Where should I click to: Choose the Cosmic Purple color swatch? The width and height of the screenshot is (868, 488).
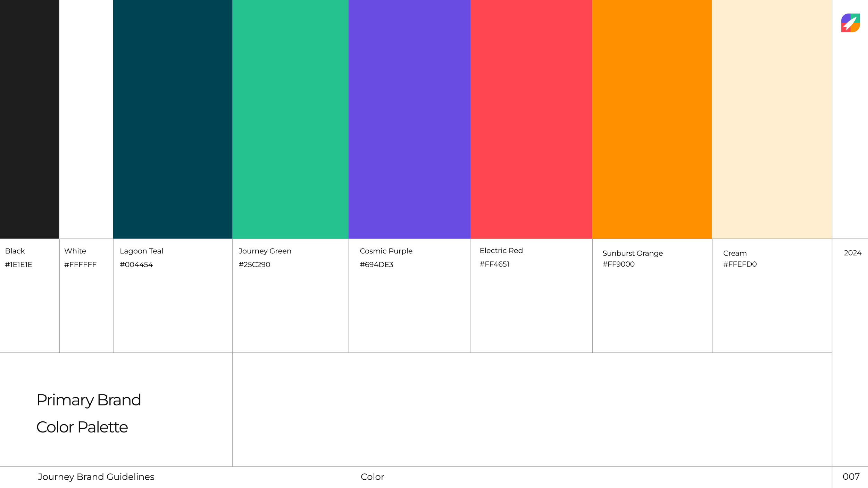point(409,119)
